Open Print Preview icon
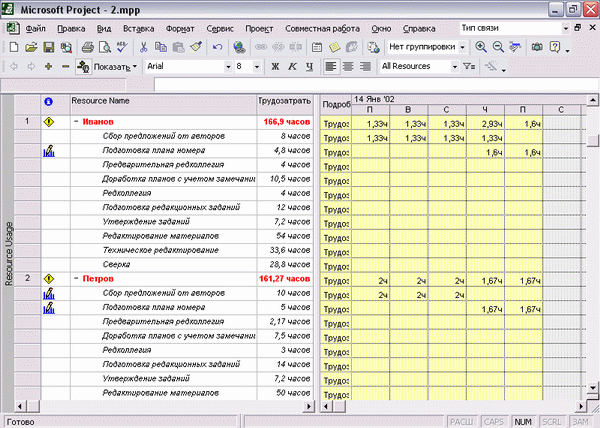 (104, 47)
